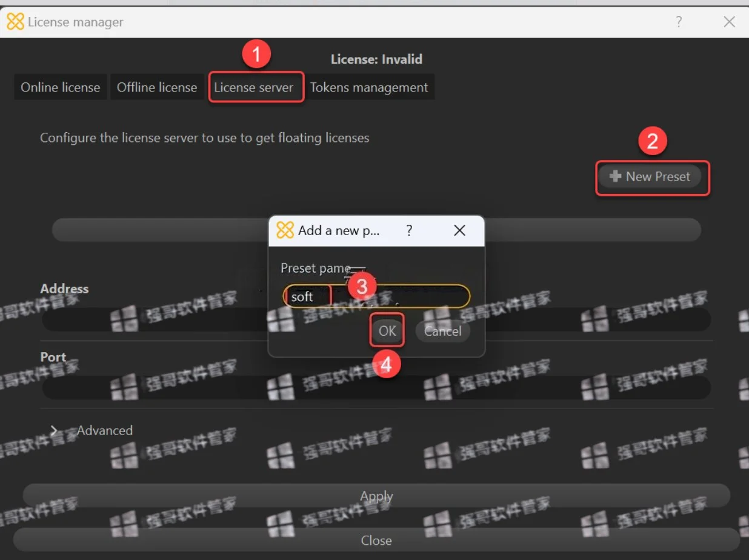Image resolution: width=749 pixels, height=560 pixels.
Task: Click the logo icon in Add a new preset dialog
Action: (285, 230)
